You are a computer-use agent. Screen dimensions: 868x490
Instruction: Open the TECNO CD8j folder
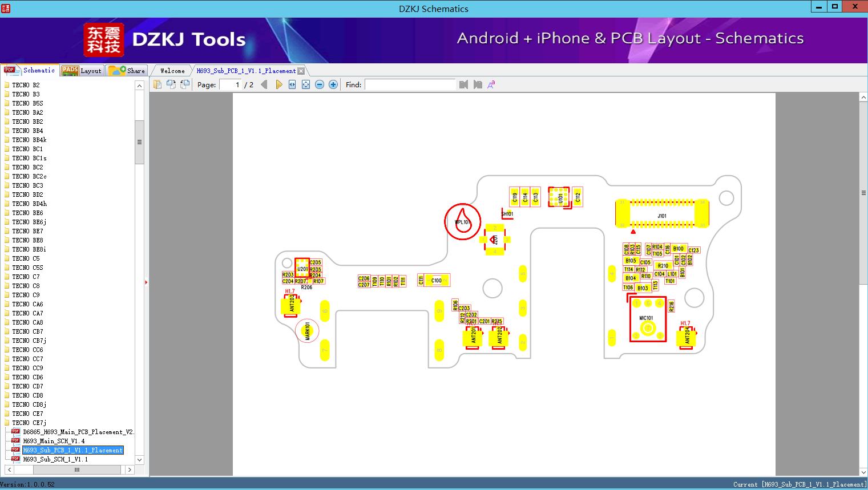[29, 404]
